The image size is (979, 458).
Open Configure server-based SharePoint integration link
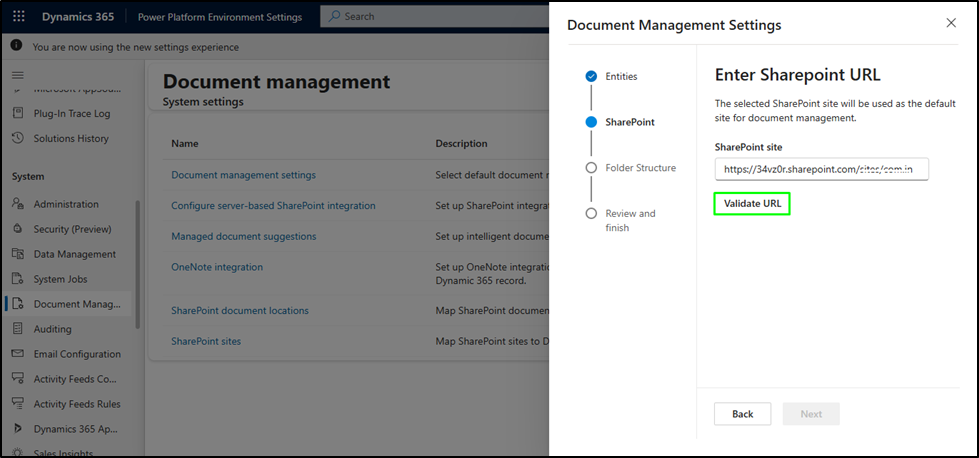coord(273,206)
